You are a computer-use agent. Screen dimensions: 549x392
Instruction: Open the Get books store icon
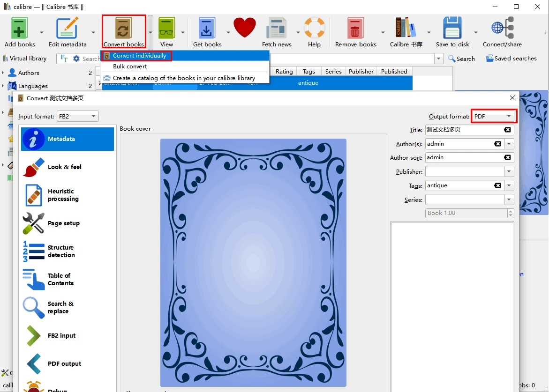coord(207,29)
